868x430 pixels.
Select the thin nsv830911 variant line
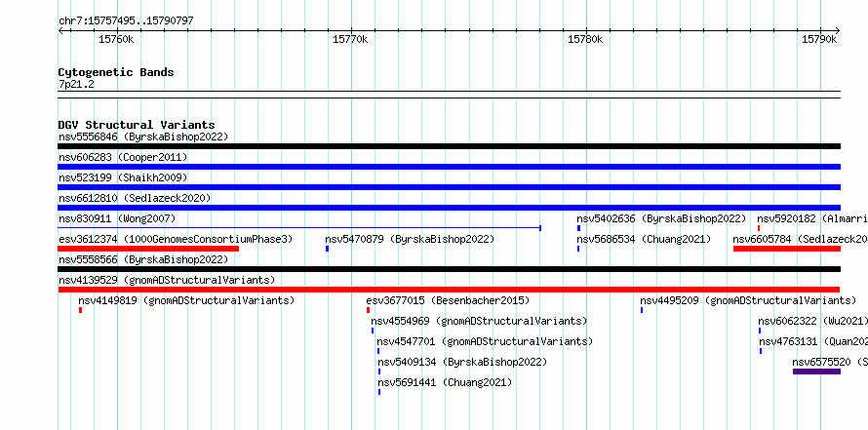[299, 228]
